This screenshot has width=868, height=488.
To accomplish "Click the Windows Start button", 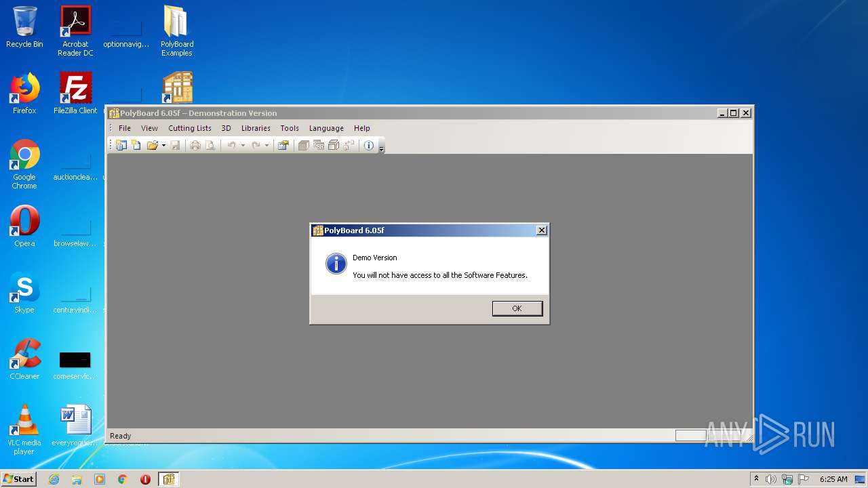I will click(18, 479).
